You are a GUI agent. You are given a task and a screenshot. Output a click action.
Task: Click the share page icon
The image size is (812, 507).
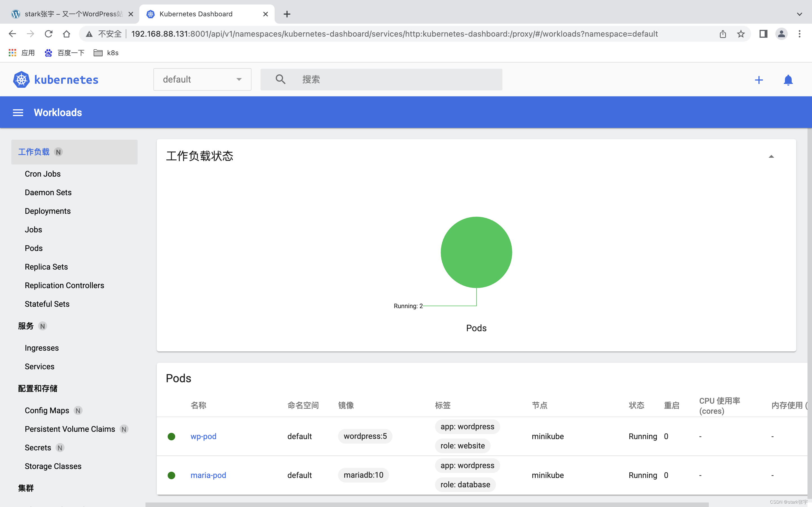click(x=723, y=34)
